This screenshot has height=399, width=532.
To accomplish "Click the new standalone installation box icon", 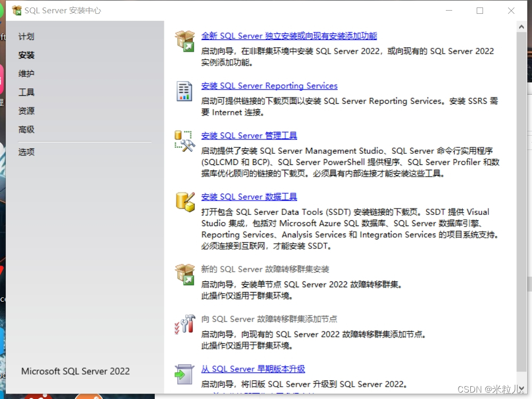I will point(185,41).
